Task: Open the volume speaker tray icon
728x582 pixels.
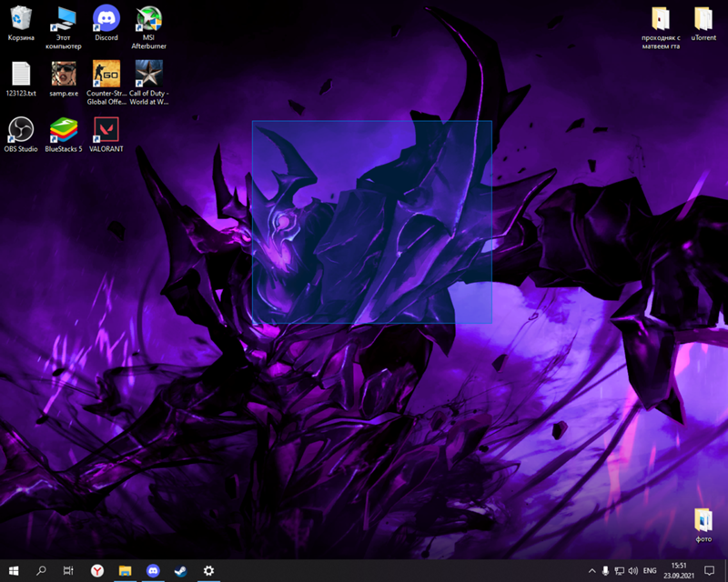Action: click(632, 570)
